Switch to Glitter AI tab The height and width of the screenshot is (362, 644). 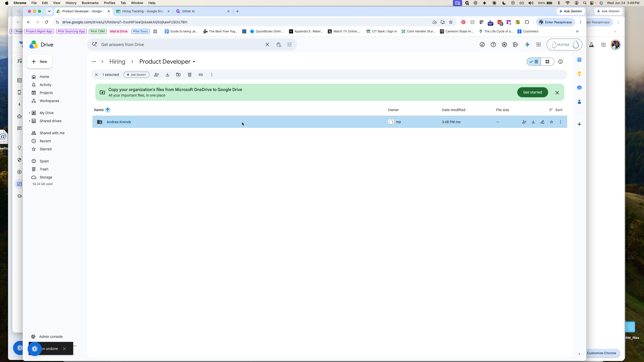203,11
